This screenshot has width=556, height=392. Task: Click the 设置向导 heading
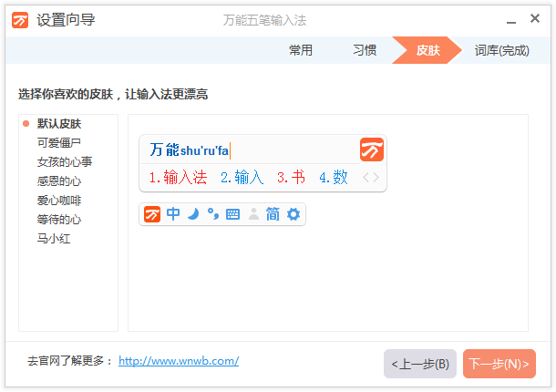tap(66, 20)
